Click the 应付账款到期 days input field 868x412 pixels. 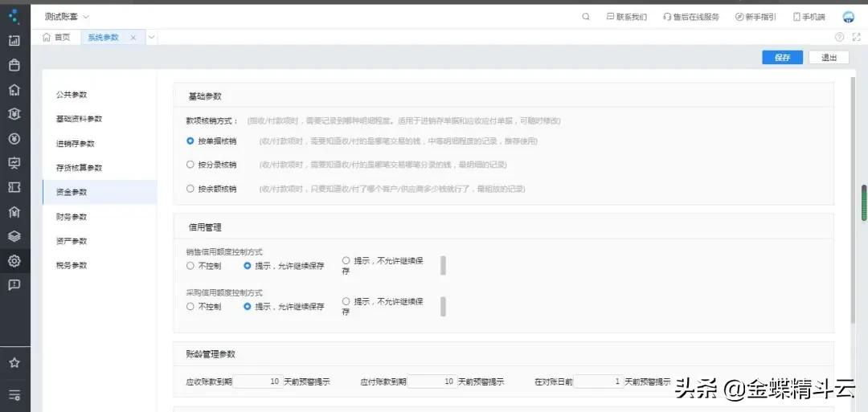432,381
